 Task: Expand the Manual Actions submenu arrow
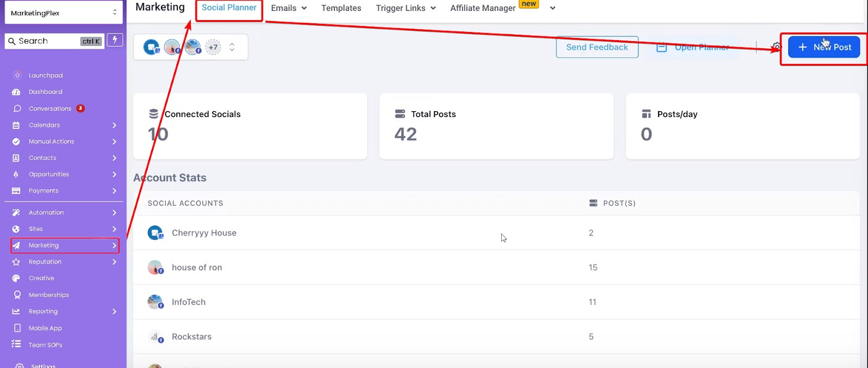[x=114, y=141]
